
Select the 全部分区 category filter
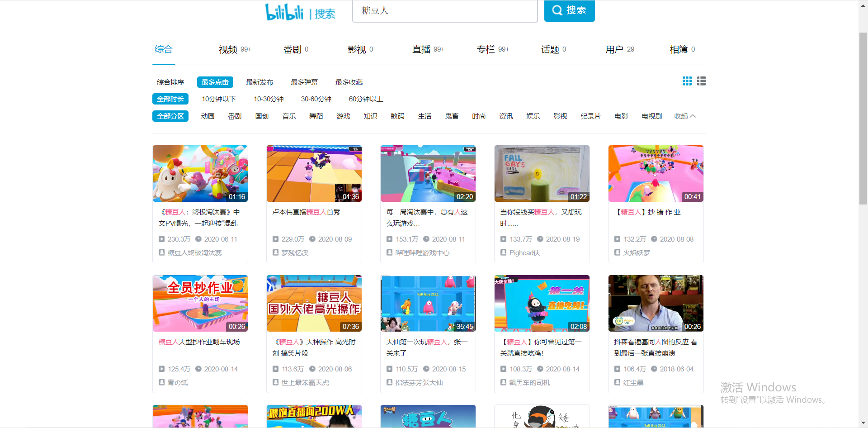tap(170, 116)
